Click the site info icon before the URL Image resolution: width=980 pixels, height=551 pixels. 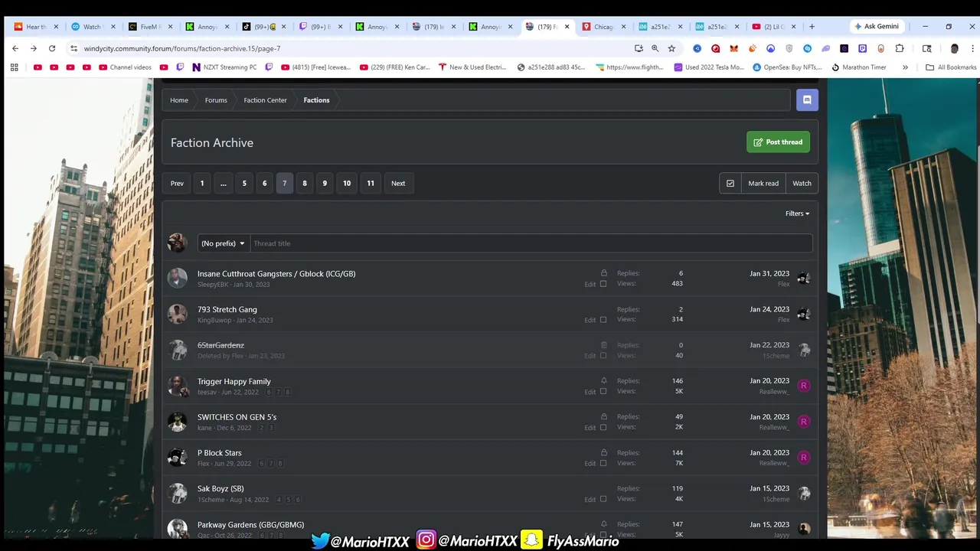coord(73,48)
